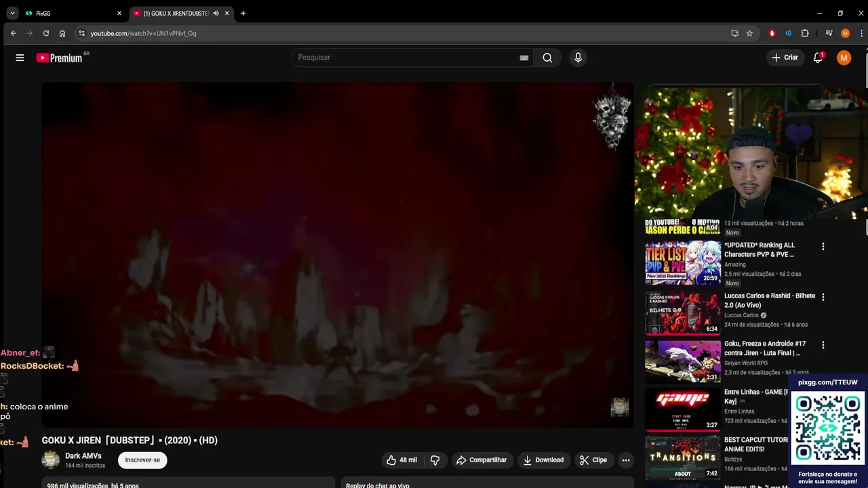
Task: Expand the 986 mil visualizações description box
Action: pos(189,483)
